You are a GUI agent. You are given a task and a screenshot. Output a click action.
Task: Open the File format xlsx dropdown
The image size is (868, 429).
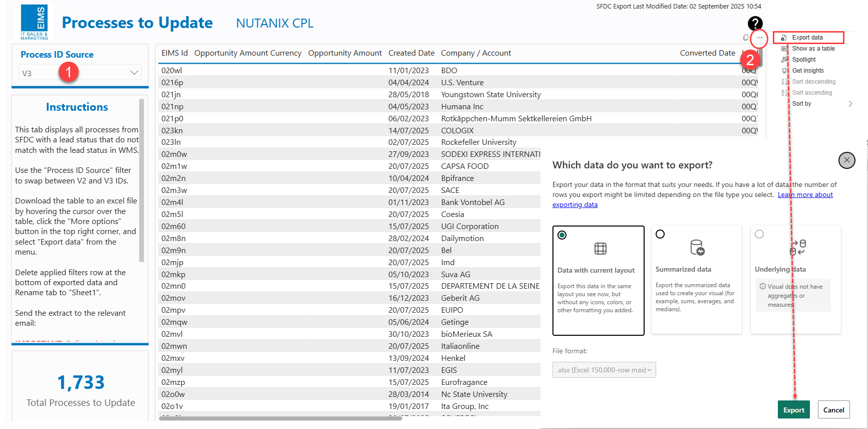pos(604,370)
